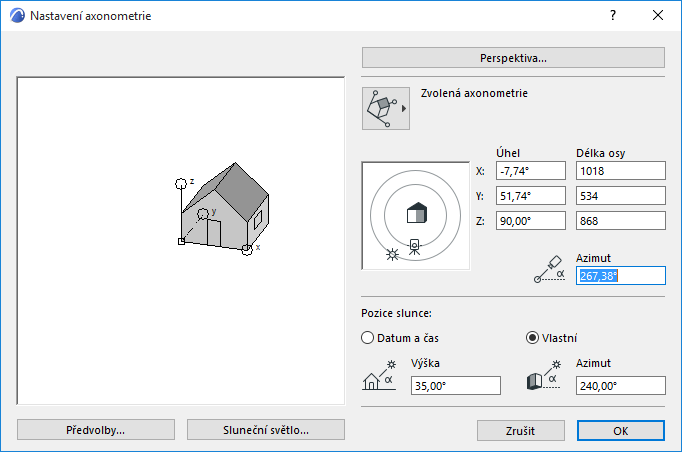The height and width of the screenshot is (452, 682).
Task: Click the house cube in circle center
Action: click(x=417, y=213)
